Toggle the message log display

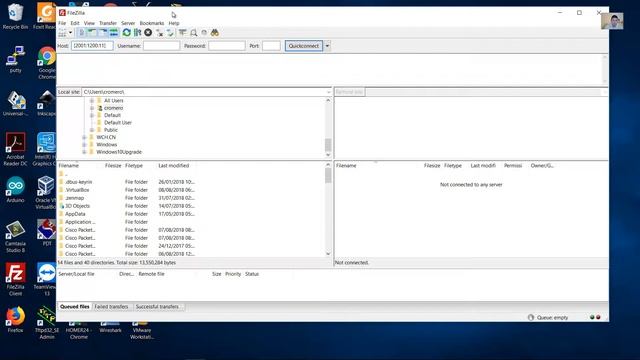82,33
